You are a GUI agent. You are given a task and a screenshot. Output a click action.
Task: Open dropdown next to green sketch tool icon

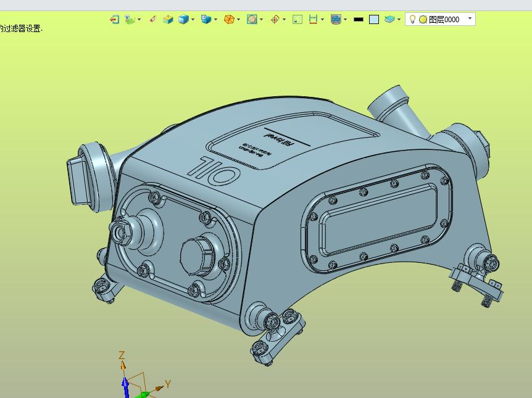[x=139, y=19]
